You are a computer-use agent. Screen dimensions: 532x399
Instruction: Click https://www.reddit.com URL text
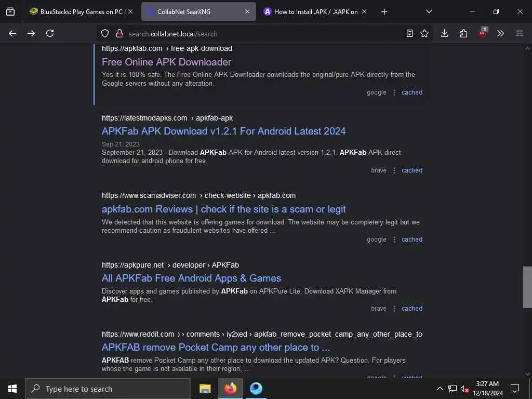[x=138, y=334]
